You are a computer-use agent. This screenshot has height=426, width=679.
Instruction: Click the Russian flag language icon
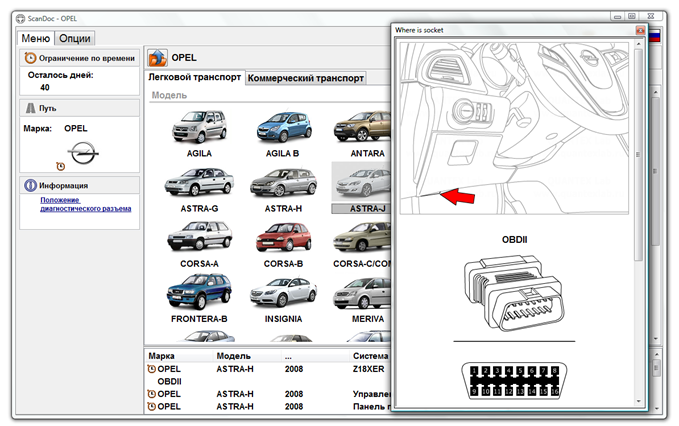[x=654, y=36]
